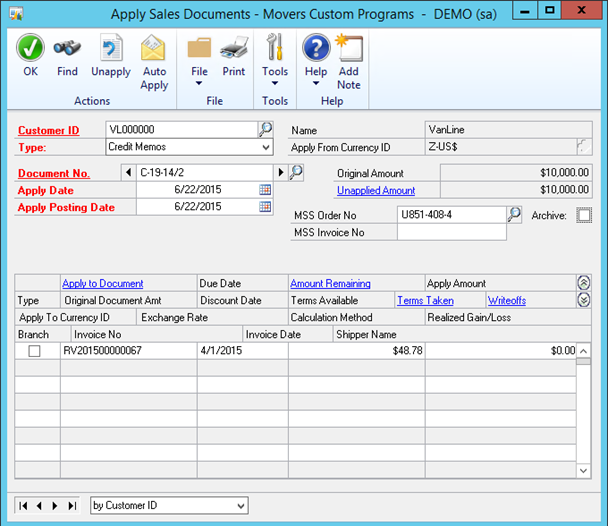The height and width of the screenshot is (526, 608).
Task: Click the Print printer icon
Action: click(x=234, y=48)
